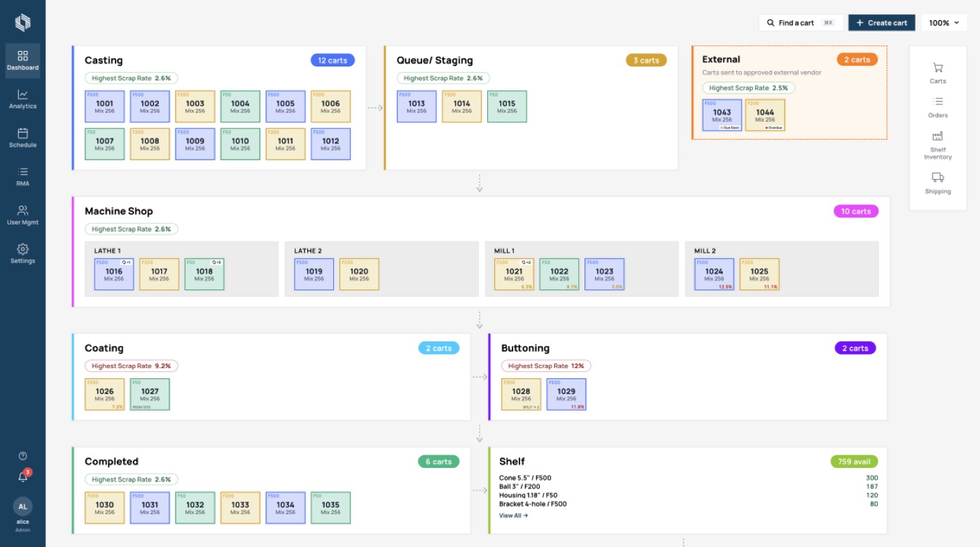This screenshot has width=980, height=547.
Task: Select cart 1004 in Casting
Action: coord(240,106)
